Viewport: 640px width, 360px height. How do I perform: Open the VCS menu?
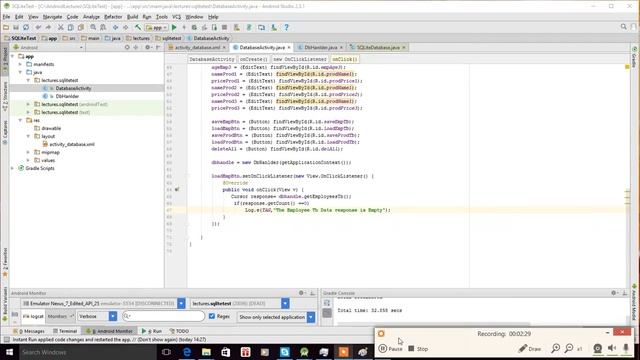(x=176, y=17)
